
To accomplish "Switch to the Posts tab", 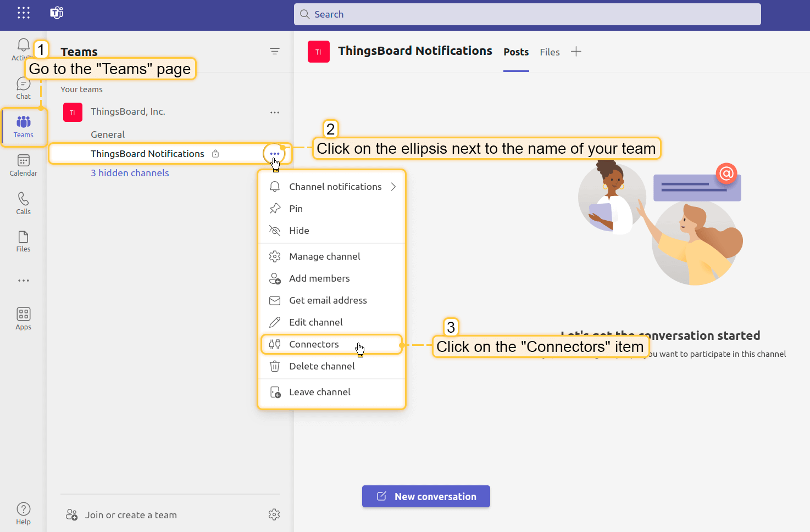I will tap(516, 52).
